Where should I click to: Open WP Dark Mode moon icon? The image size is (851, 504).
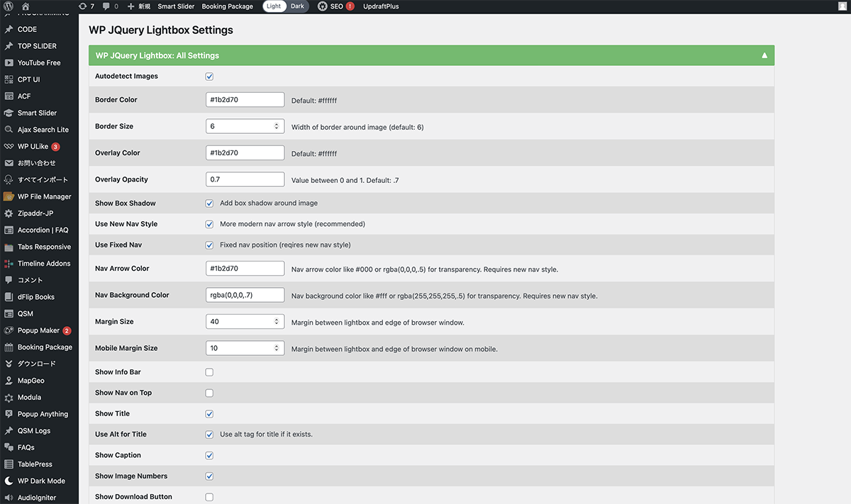(x=9, y=481)
